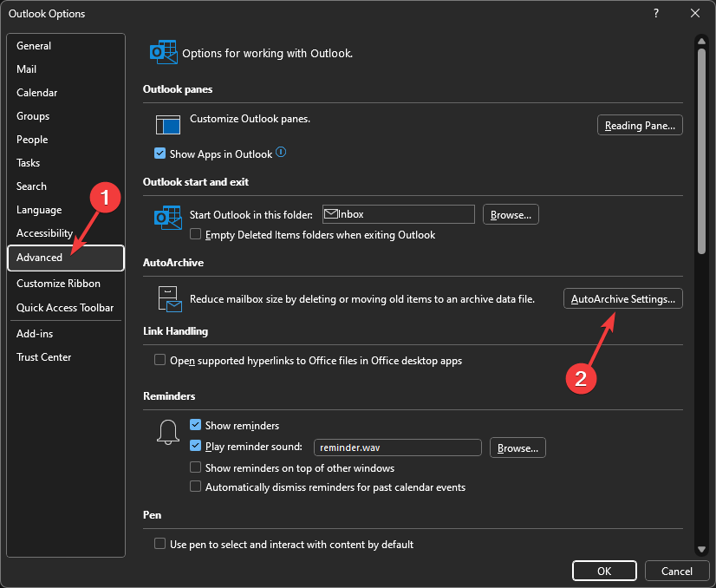Click the Reading Pane button
Viewport: 716px width, 588px height.
640,126
